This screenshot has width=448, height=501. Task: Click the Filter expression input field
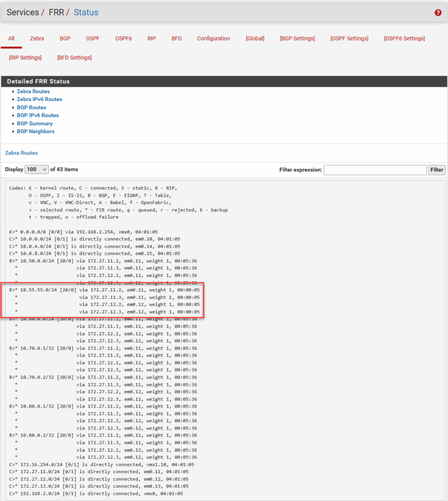(375, 170)
